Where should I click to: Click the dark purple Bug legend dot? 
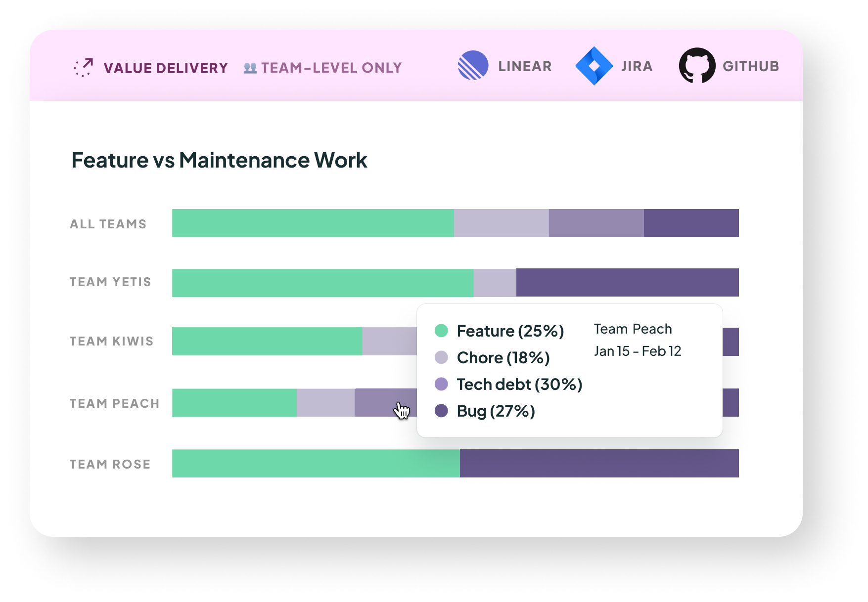point(441,411)
